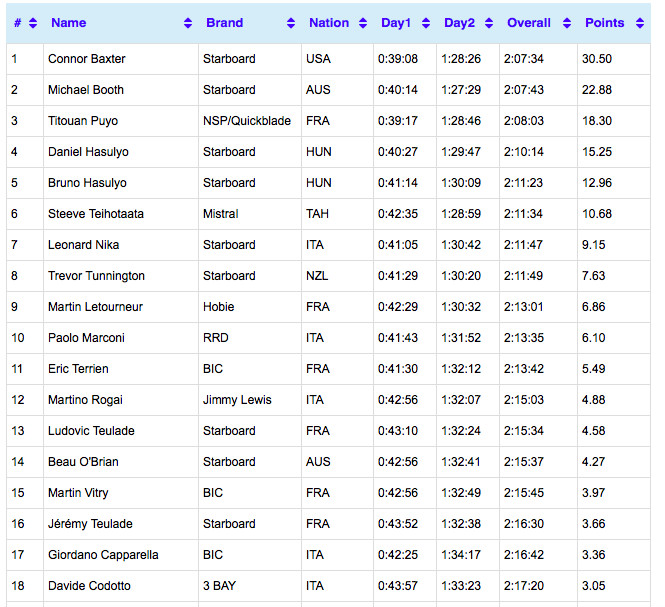Select Connor Baxter's name cell
Viewport: 665px width, 607px height.
[87, 59]
